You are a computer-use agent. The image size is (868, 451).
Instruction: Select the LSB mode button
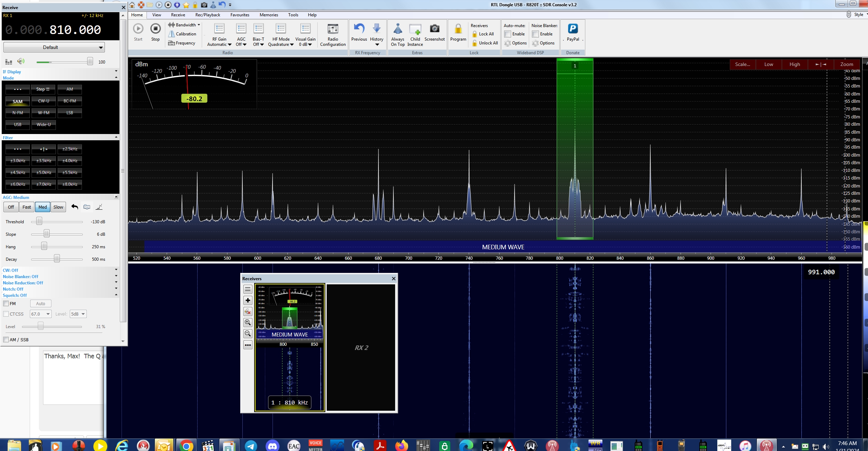point(69,113)
